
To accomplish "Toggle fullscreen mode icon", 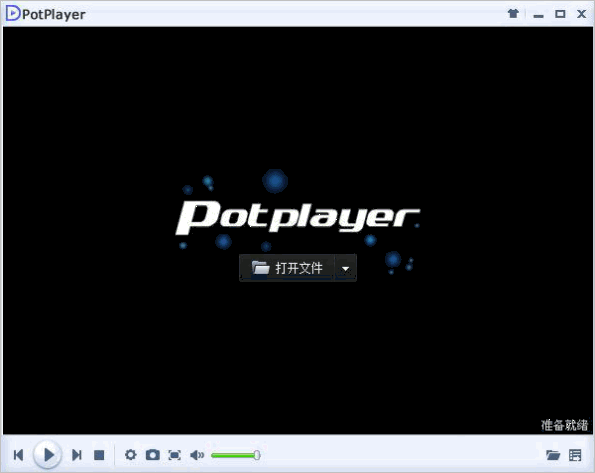I will [x=175, y=455].
